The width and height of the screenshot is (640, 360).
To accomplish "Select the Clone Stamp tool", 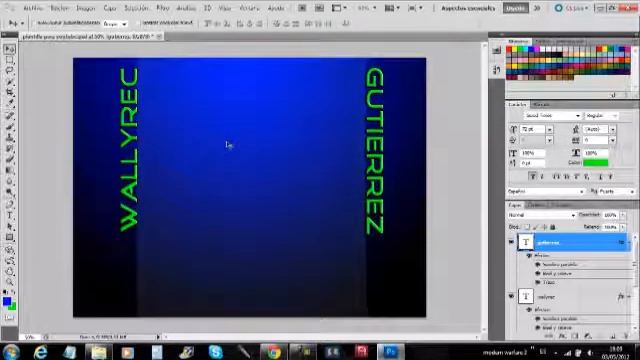I will [x=9, y=137].
